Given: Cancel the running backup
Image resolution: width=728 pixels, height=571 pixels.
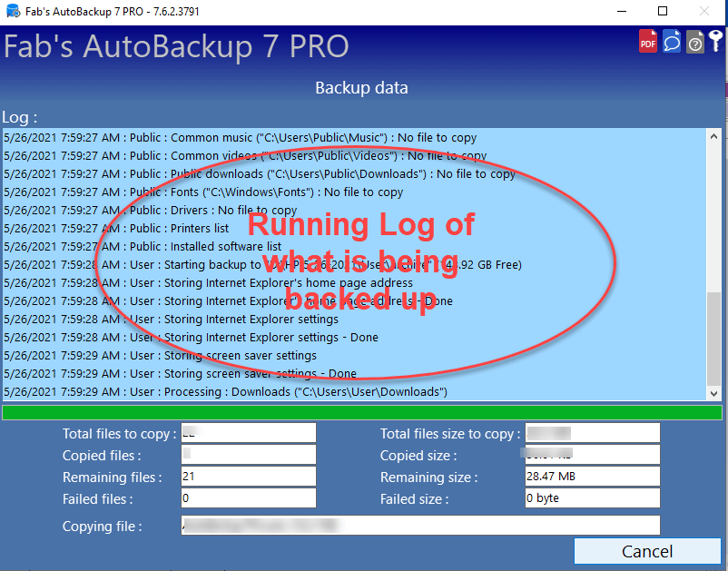Looking at the screenshot, I should pos(647,552).
